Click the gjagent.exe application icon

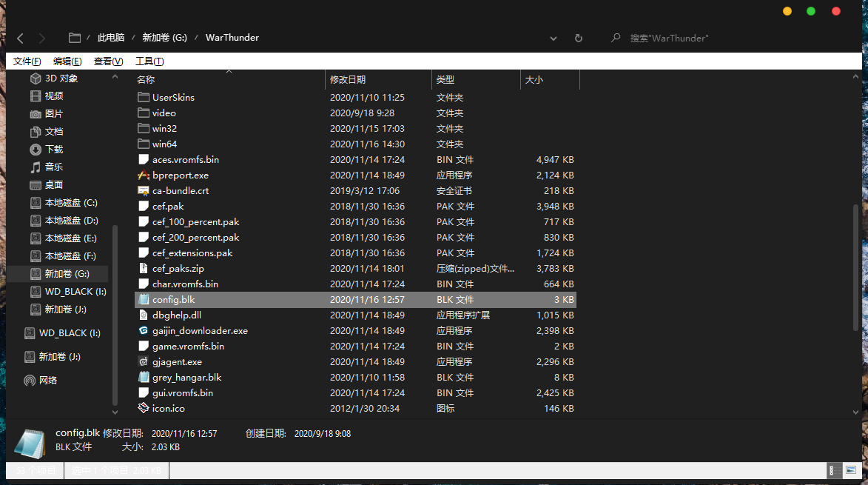144,361
